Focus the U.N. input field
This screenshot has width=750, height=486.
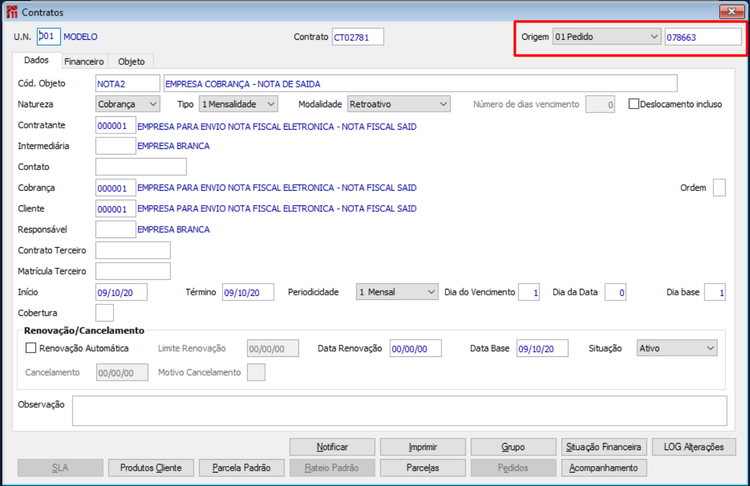[x=48, y=36]
